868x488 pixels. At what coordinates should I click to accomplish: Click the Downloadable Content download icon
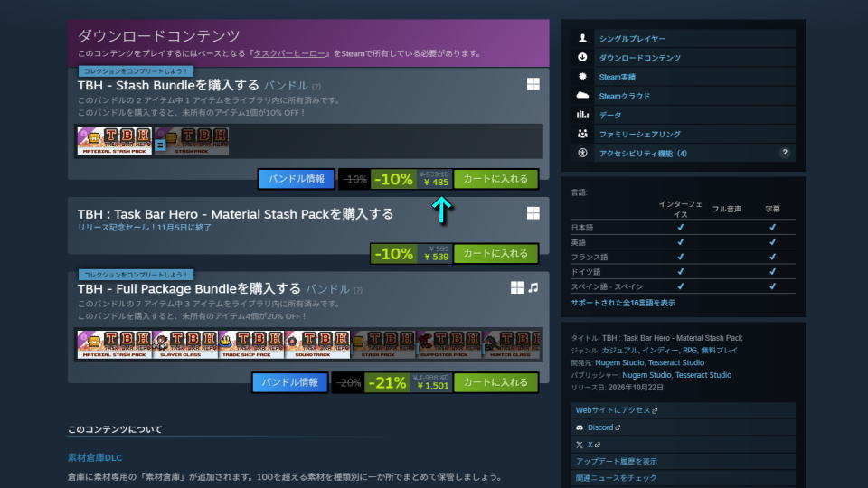[x=582, y=57]
